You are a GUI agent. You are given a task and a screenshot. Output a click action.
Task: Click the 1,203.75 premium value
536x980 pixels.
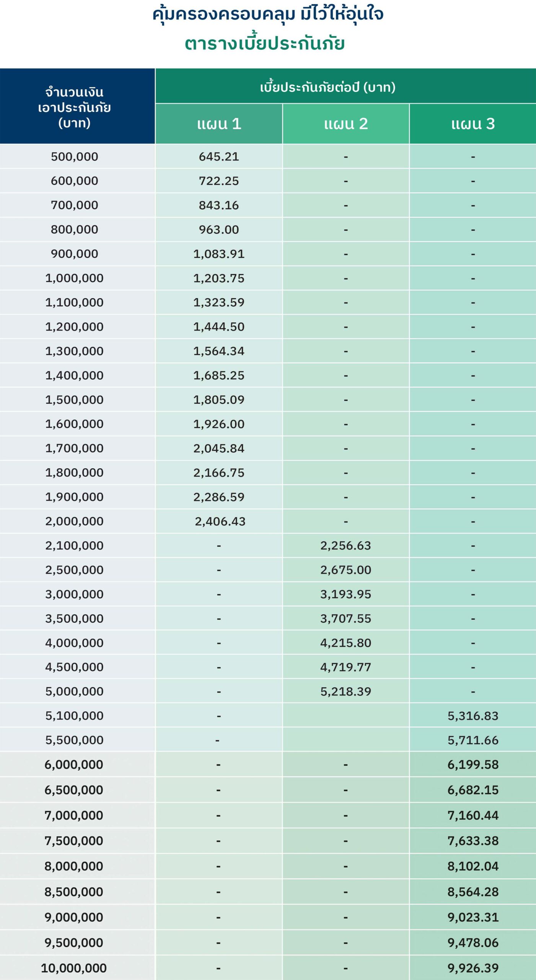pos(219,278)
